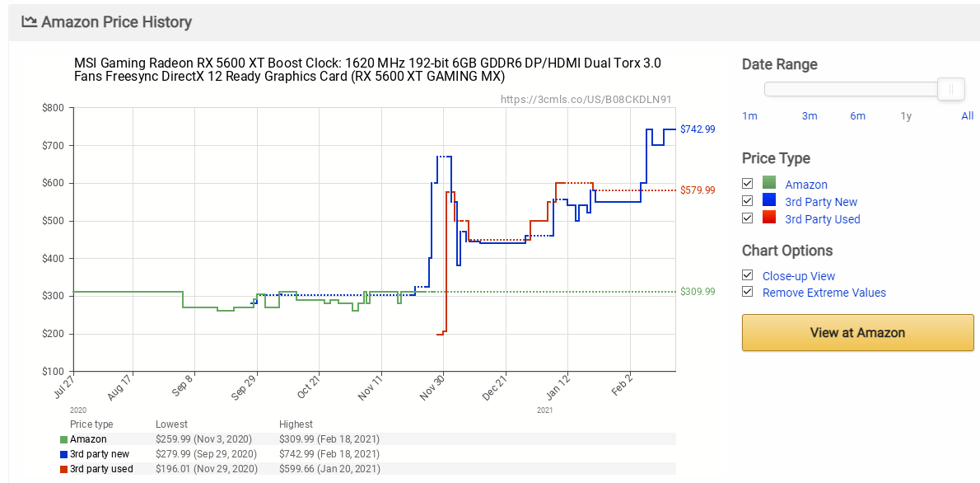
Task: Uncheck the Remove Extreme Values checkbox
Action: coord(747,292)
